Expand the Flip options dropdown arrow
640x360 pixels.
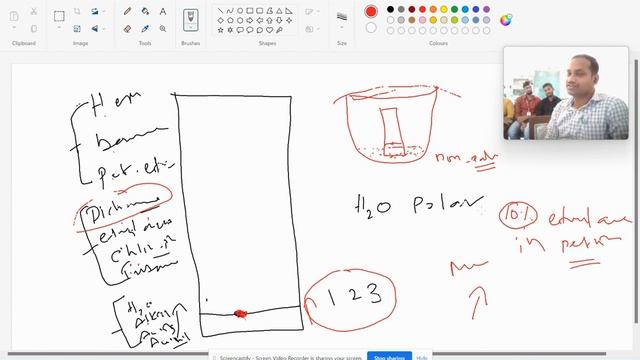[104, 29]
